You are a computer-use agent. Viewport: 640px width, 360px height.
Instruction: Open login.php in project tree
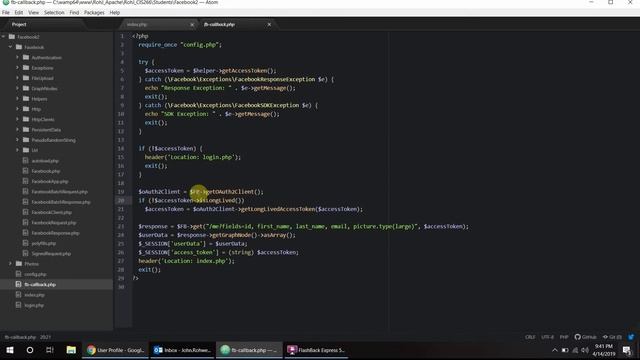pyautogui.click(x=34, y=305)
